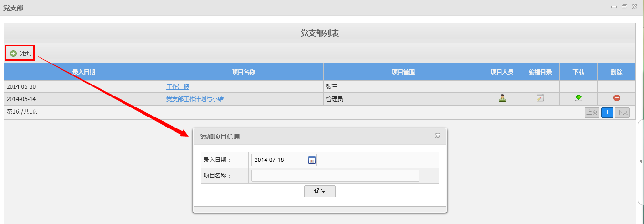This screenshot has height=224, width=644.
Task: Delete the 党支部工作计划与小结 row
Action: (x=616, y=98)
